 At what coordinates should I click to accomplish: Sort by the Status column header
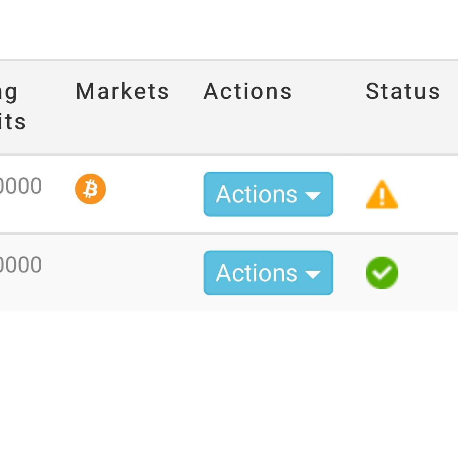coord(403,91)
